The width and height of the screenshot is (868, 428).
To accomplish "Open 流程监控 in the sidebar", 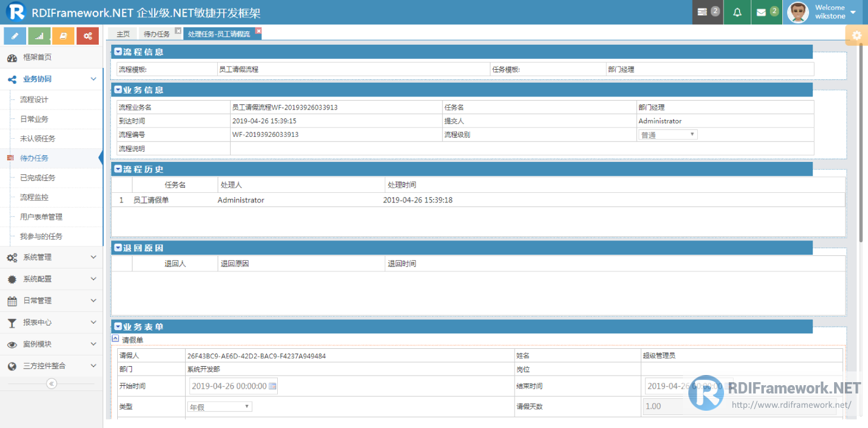I will click(35, 197).
